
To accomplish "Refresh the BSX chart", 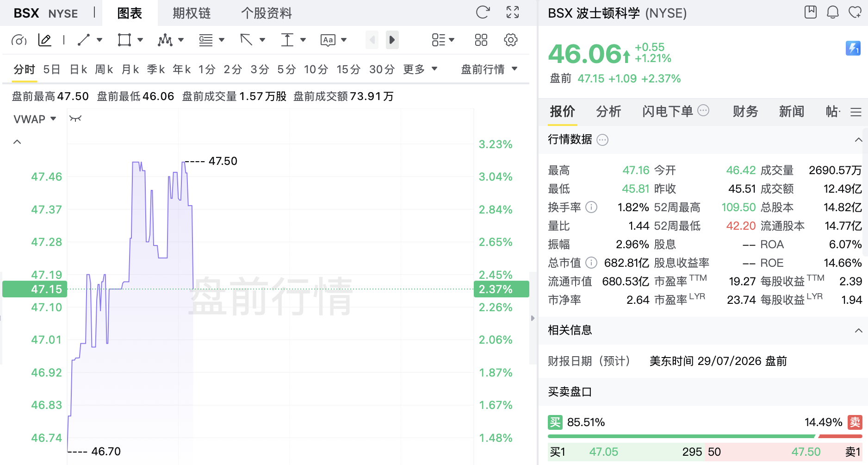I will (483, 13).
